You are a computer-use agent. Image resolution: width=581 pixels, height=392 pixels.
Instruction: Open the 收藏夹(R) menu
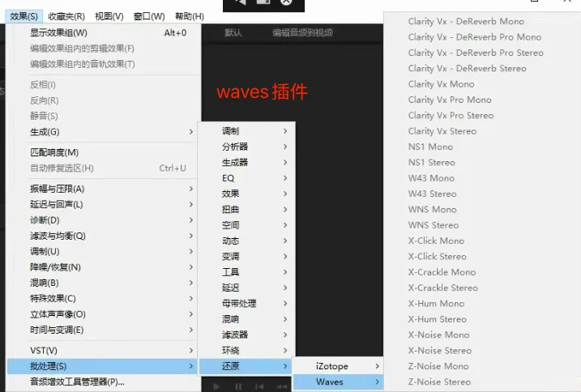point(66,16)
